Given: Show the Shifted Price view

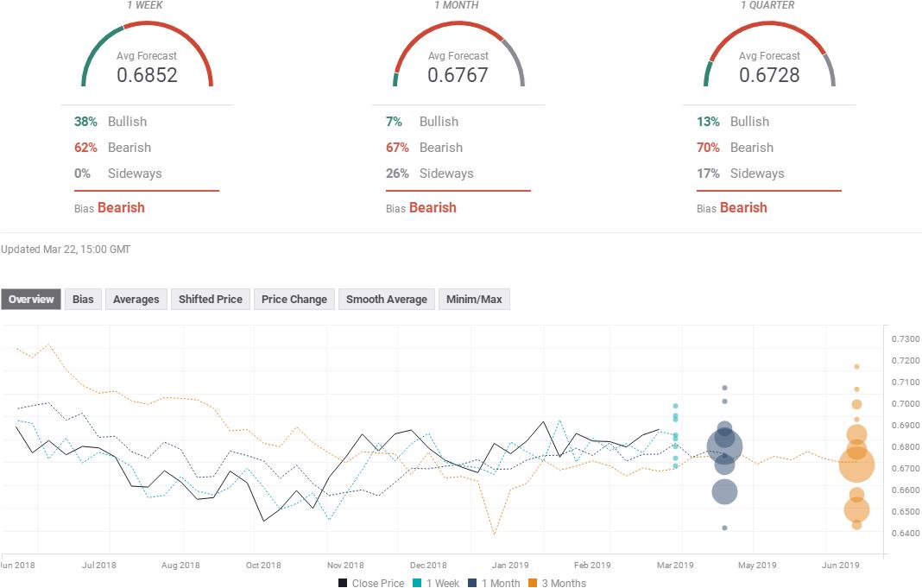Looking at the screenshot, I should pyautogui.click(x=210, y=300).
